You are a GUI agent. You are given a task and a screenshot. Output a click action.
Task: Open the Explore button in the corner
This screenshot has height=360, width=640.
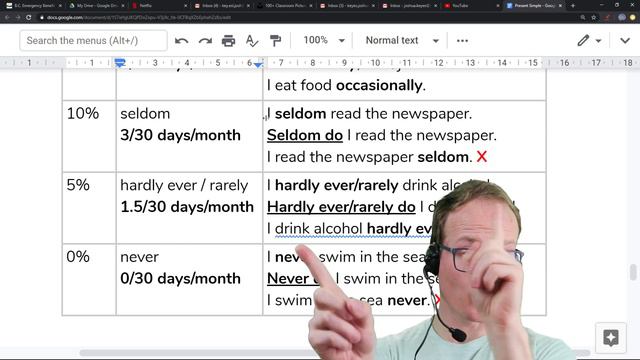coord(611,338)
